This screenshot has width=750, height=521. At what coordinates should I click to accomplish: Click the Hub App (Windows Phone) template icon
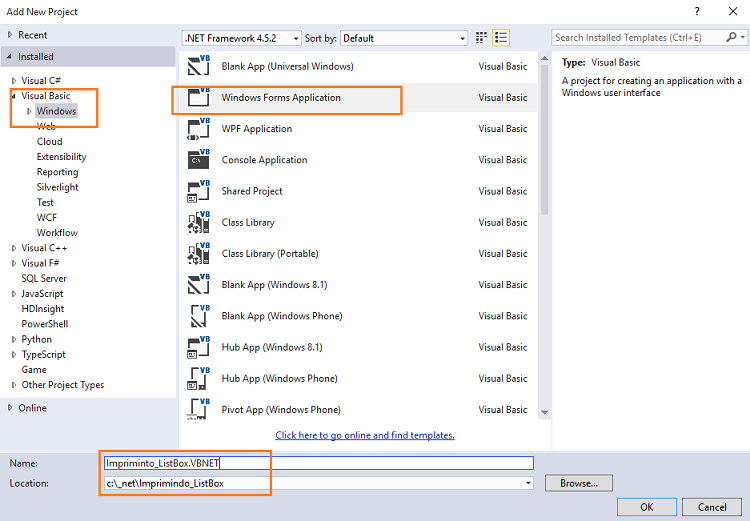(x=199, y=378)
